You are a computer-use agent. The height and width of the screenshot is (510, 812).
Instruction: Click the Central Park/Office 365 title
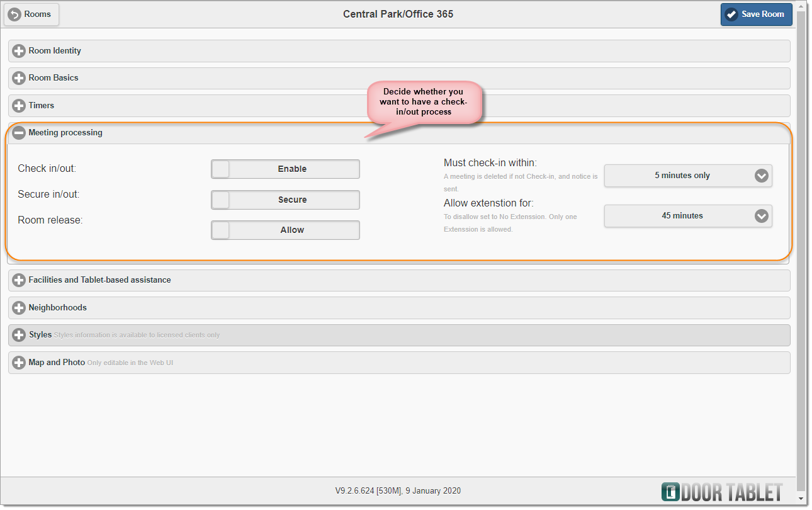tap(398, 14)
